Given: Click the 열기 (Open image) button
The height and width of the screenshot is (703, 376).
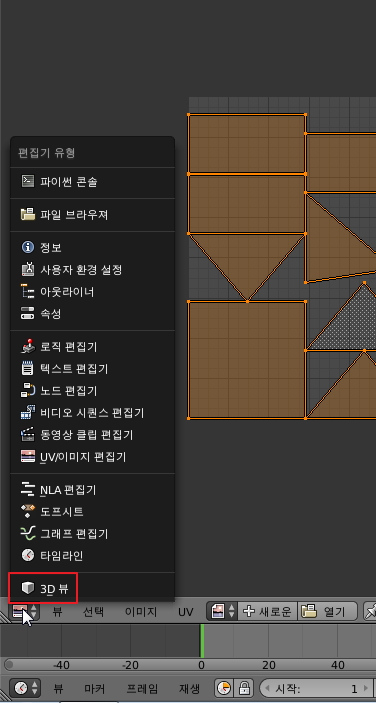Looking at the screenshot, I should [x=327, y=611].
